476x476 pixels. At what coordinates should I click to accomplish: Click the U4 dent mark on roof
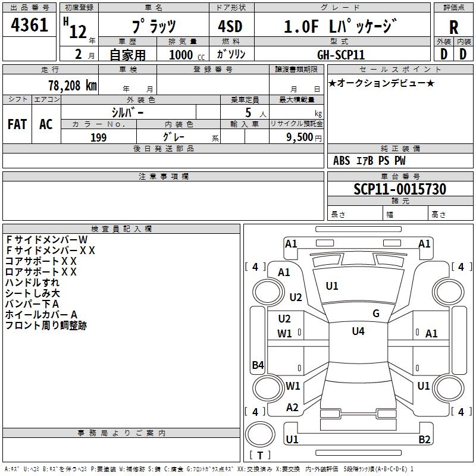click(x=358, y=331)
